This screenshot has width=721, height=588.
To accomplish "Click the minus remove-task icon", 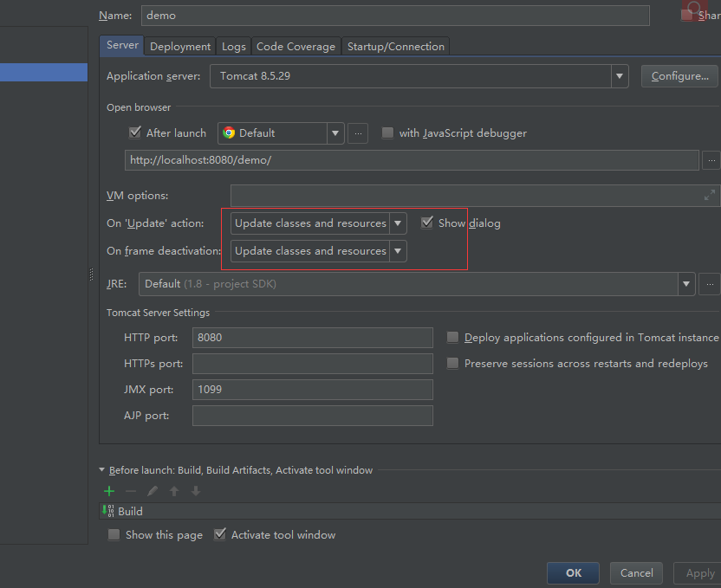I will [131, 491].
